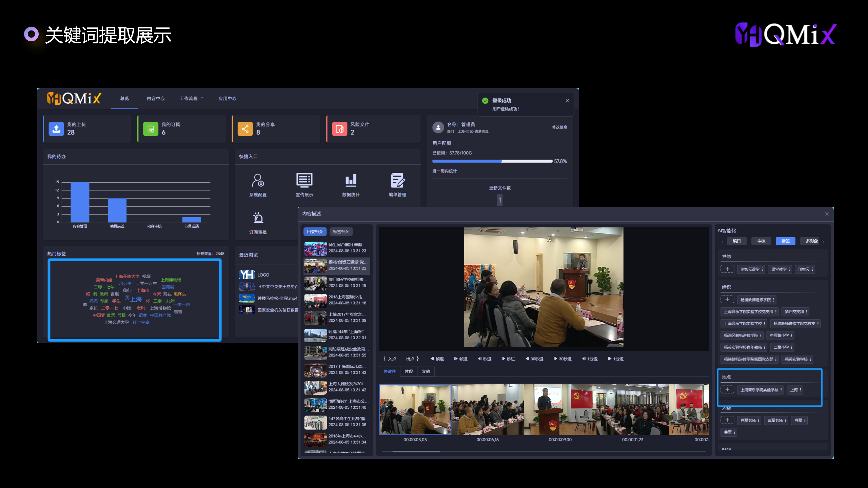Screen dimensions: 868x488
Task: Open options menu of 创智云课堂 tag
Action: (762, 269)
